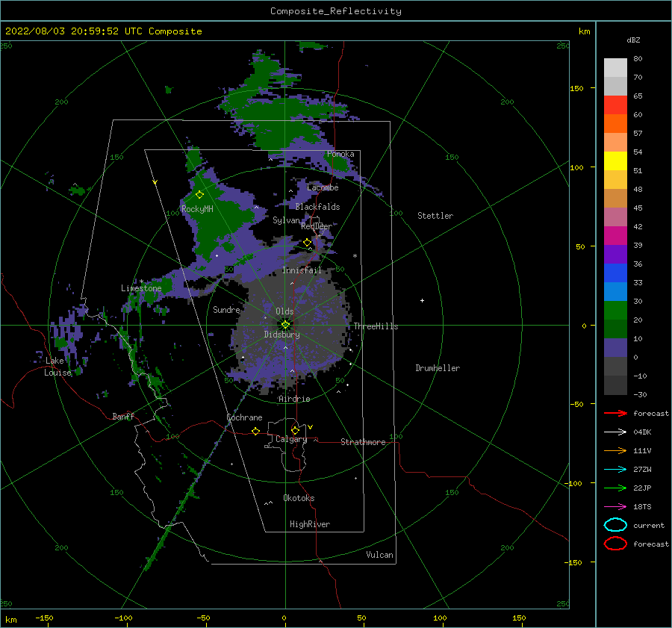
Task: Click the Innisfail city label
Action: click(302, 270)
